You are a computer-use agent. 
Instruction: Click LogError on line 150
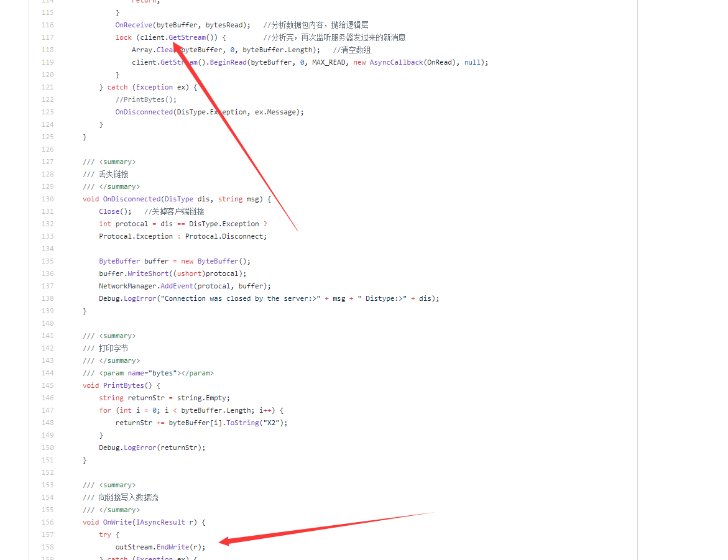coord(140,448)
